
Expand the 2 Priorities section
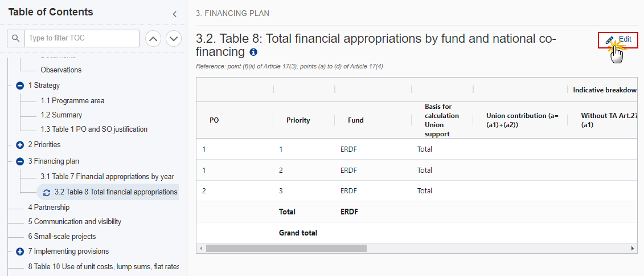click(20, 145)
